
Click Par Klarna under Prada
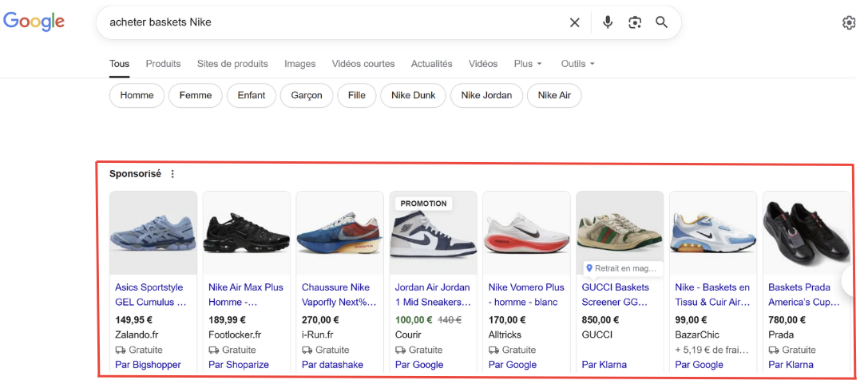[x=791, y=364]
